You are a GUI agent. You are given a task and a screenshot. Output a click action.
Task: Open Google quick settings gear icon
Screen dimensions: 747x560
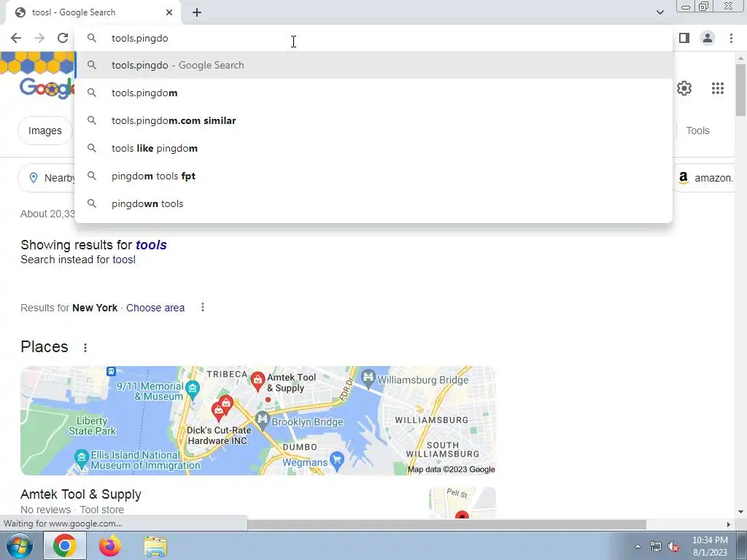pos(684,88)
